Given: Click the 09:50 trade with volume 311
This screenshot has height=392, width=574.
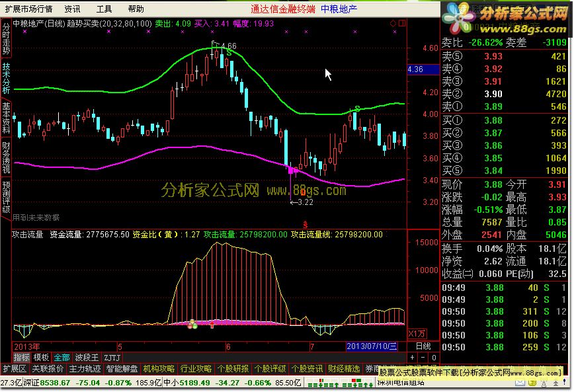Looking at the screenshot, I should [504, 312].
